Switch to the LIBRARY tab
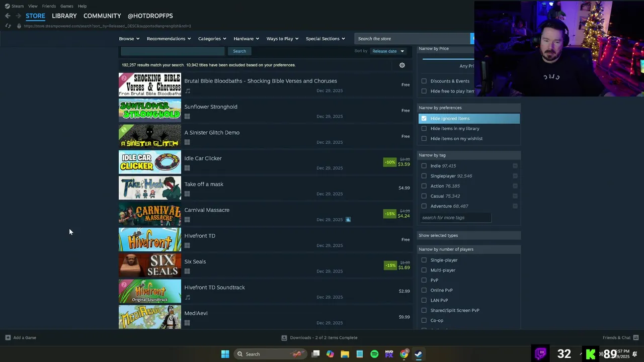The width and height of the screenshot is (644, 362). pyautogui.click(x=64, y=16)
